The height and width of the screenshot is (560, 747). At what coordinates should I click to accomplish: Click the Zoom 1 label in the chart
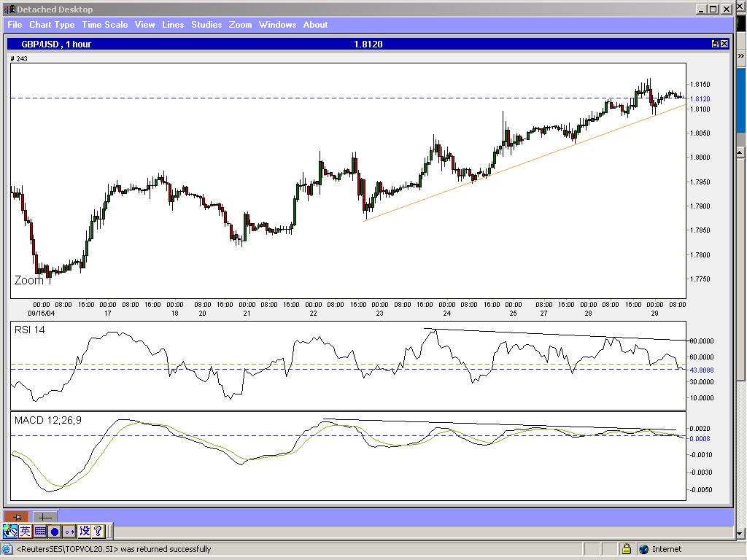[32, 280]
